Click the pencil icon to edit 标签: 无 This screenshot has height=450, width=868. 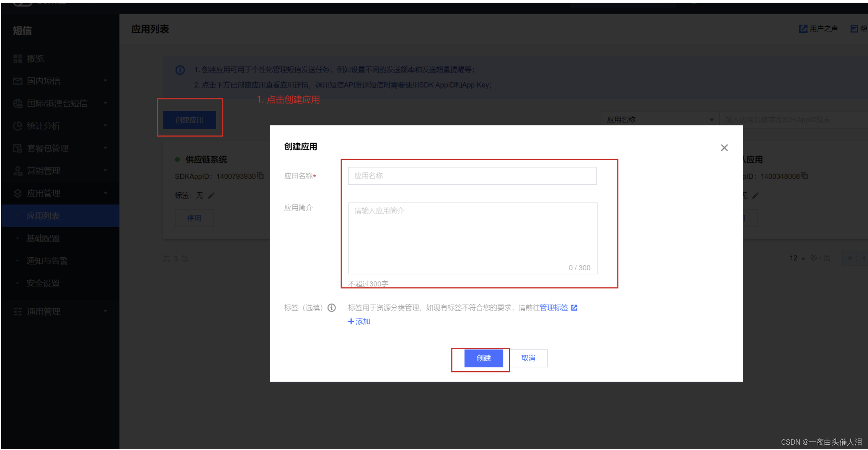pos(211,196)
